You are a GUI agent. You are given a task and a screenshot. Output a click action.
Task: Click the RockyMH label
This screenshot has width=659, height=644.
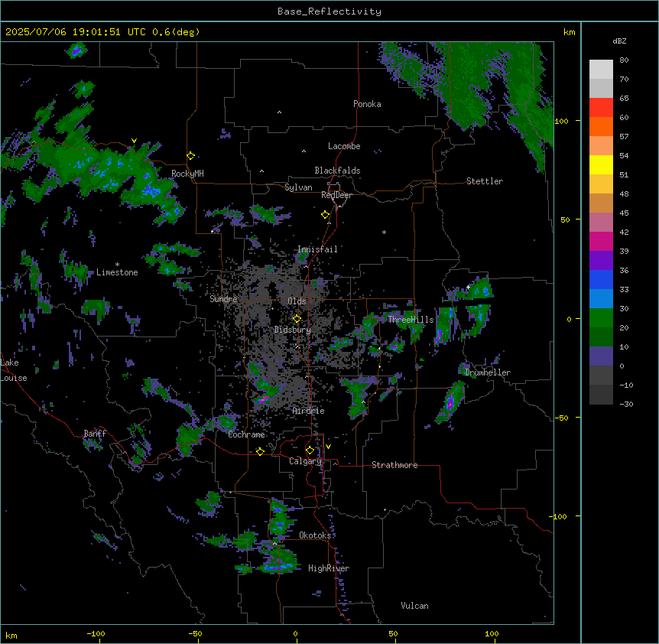[187, 174]
